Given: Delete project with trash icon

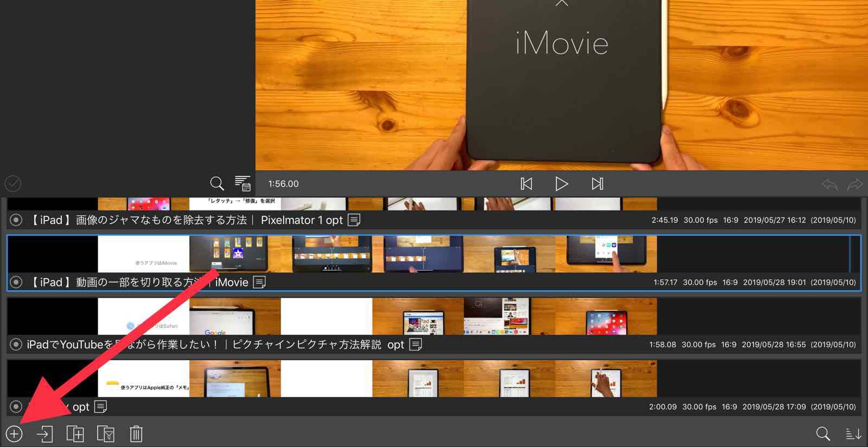Looking at the screenshot, I should [136, 434].
